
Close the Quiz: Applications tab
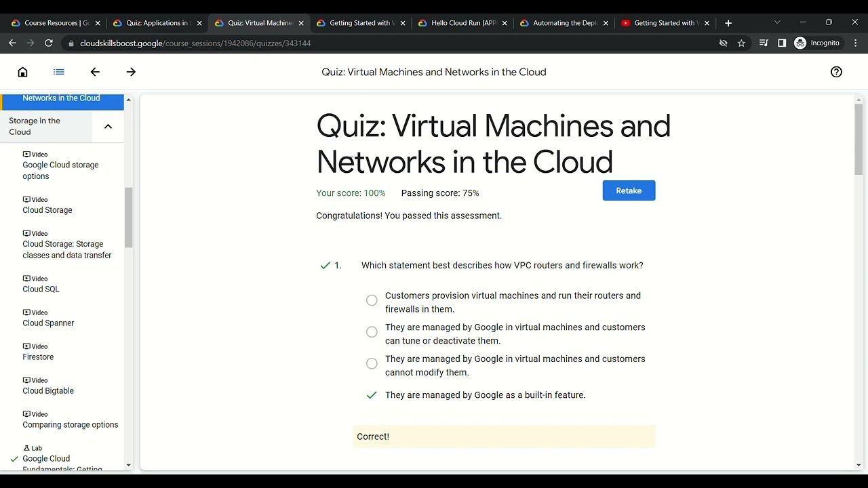[x=199, y=23]
